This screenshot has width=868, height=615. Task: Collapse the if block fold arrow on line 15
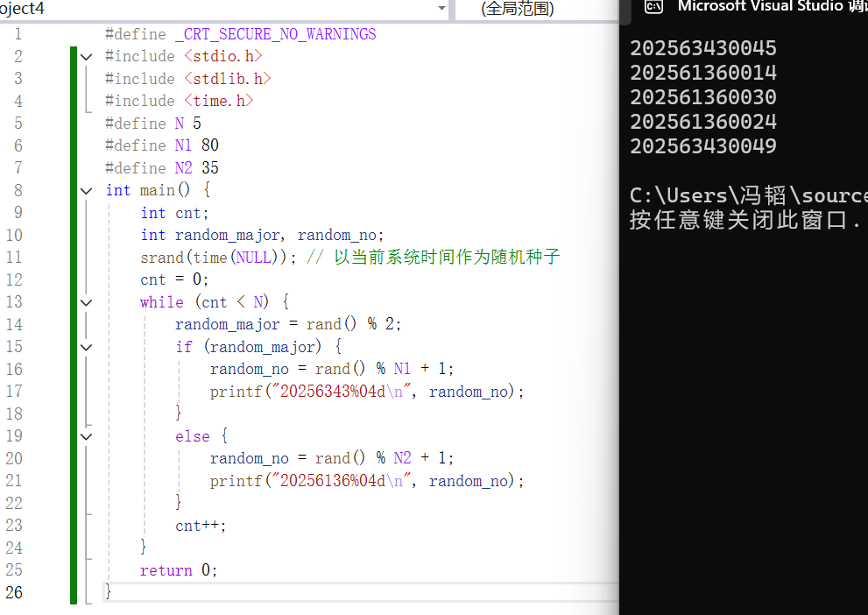[87, 347]
